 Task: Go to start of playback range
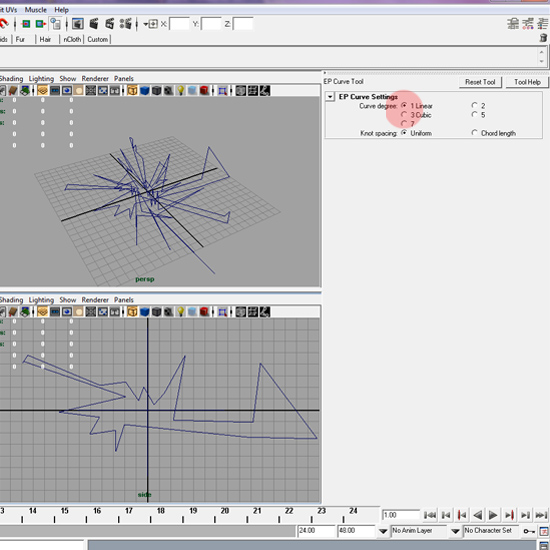pyautogui.click(x=430, y=515)
